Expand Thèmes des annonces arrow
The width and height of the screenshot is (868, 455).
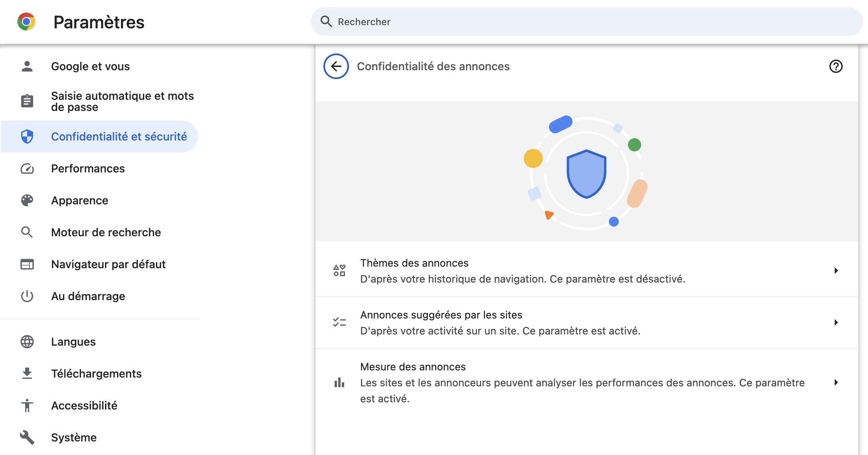[x=836, y=271]
